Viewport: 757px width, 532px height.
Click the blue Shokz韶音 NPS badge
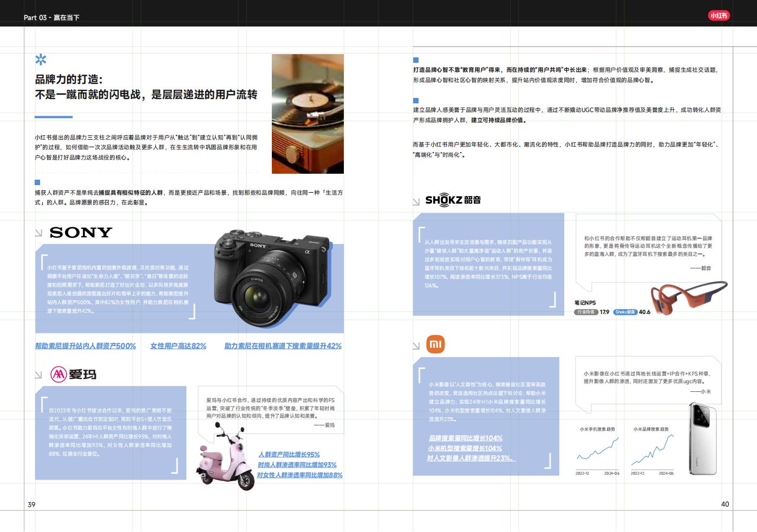[625, 312]
